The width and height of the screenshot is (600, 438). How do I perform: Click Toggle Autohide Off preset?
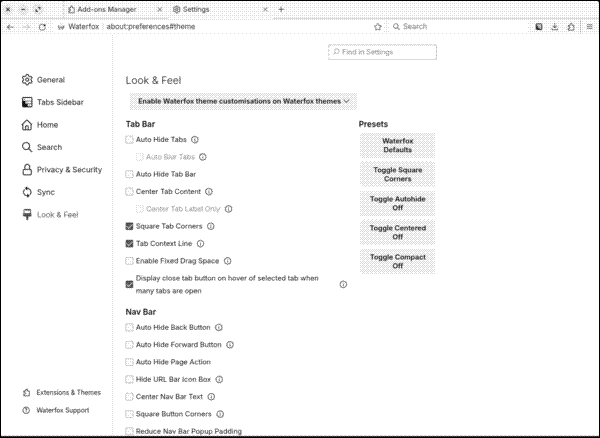[397, 204]
